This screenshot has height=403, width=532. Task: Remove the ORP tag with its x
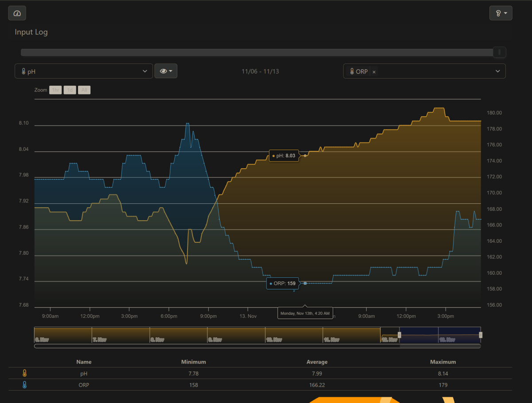point(374,72)
